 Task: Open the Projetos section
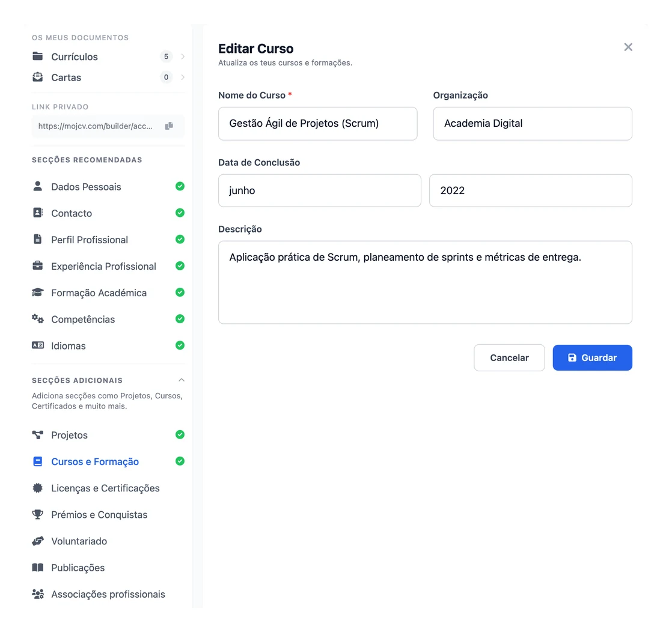click(x=108, y=435)
